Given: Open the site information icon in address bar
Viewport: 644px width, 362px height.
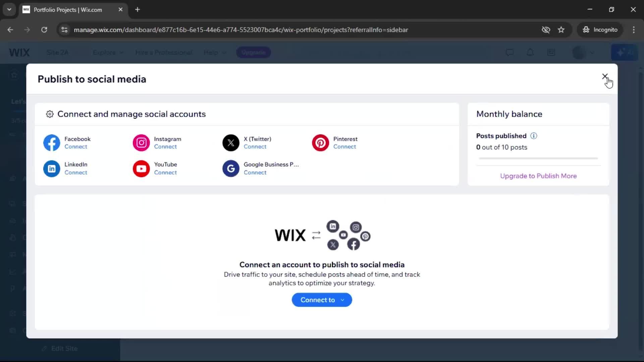Looking at the screenshot, I should tap(64, 30).
